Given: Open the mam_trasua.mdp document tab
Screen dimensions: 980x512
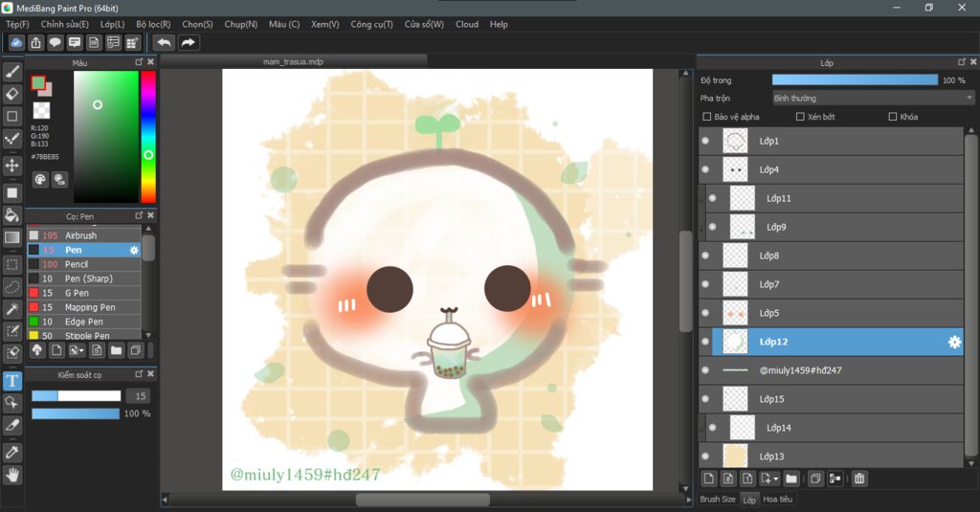Looking at the screenshot, I should point(293,62).
